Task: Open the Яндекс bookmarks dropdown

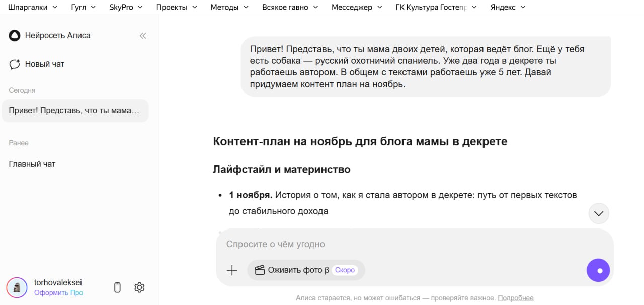Action: click(x=508, y=7)
